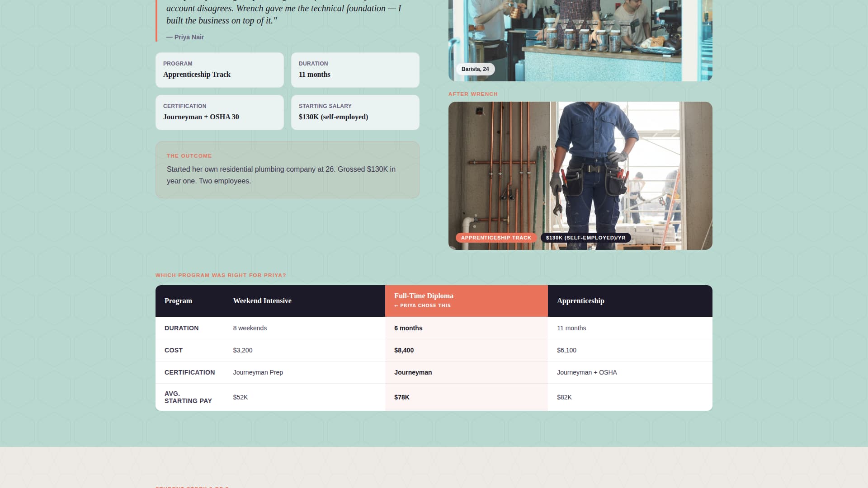
Task: Click the Certification row label in table
Action: click(x=190, y=372)
